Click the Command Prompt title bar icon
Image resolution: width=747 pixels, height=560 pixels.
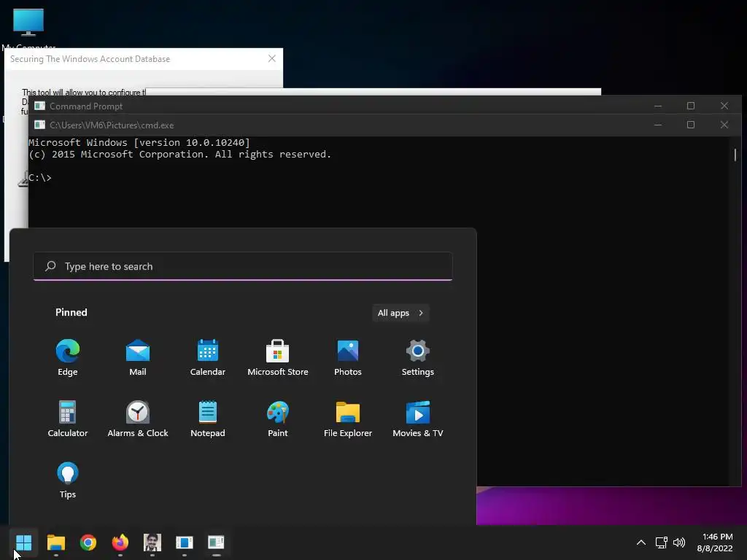click(x=39, y=106)
